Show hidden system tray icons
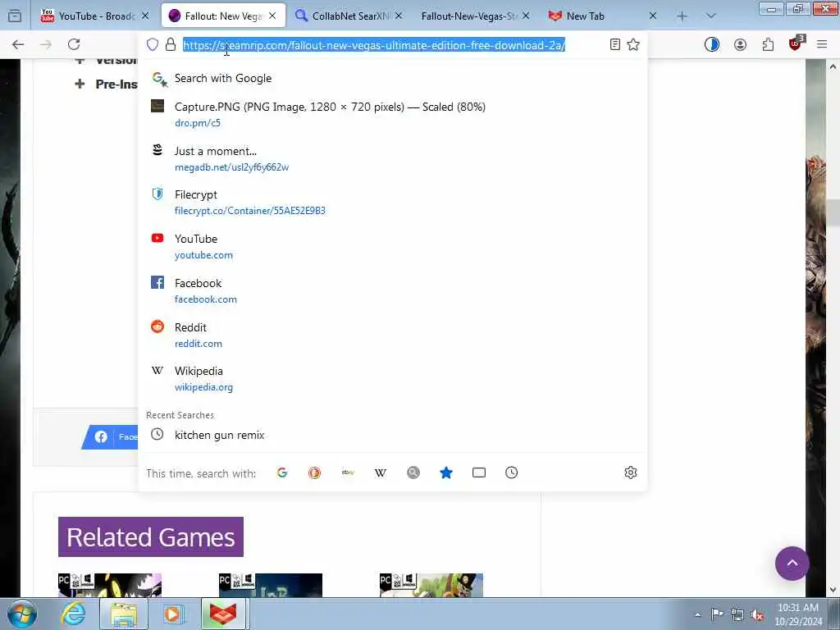 point(697,614)
